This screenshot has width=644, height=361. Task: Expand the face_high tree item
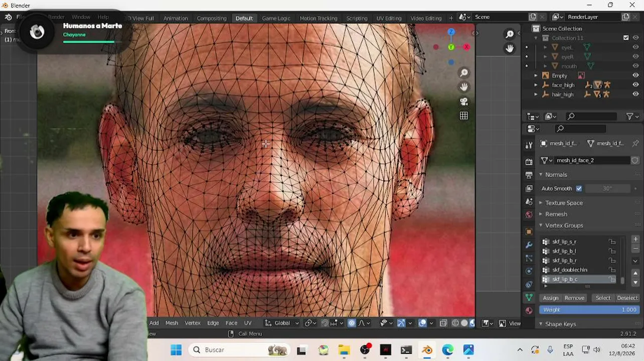536,85
